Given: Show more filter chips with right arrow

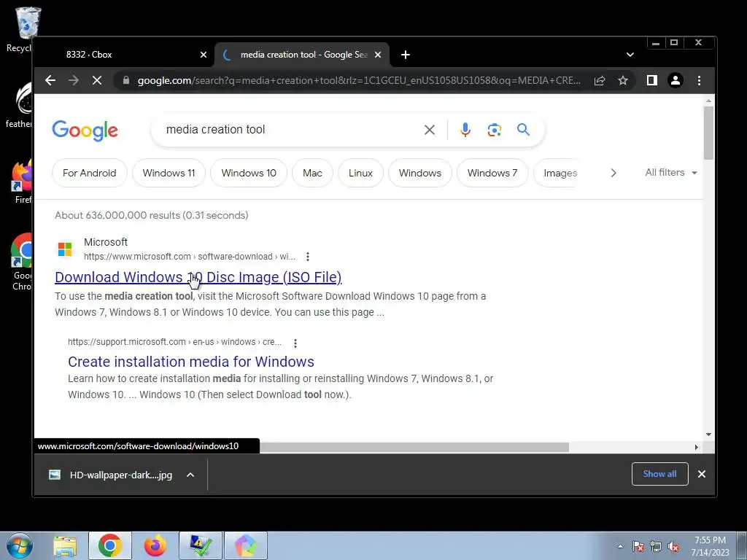Looking at the screenshot, I should tap(613, 173).
